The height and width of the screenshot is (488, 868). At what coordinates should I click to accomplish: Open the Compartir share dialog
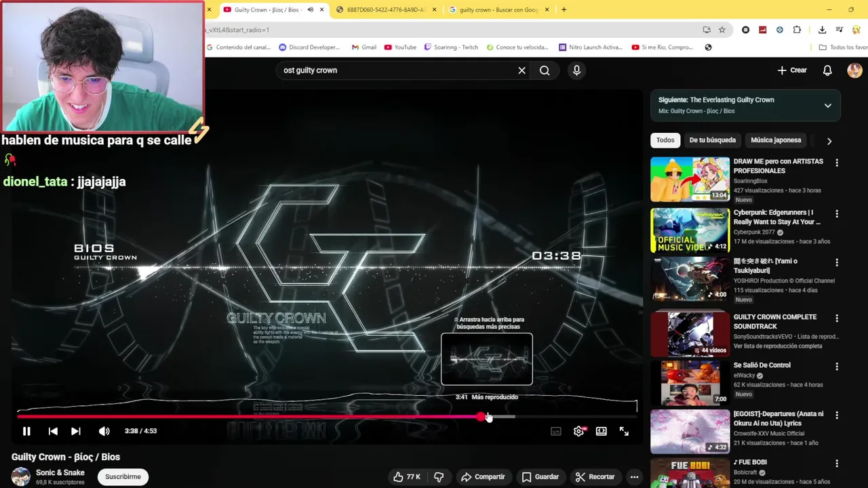coord(483,476)
